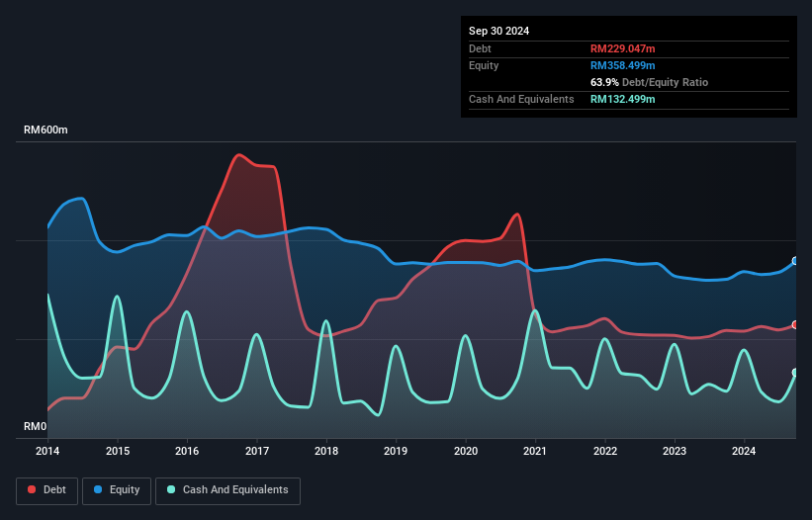Click the 2020 x-axis label
The width and height of the screenshot is (812, 520).
pos(466,451)
